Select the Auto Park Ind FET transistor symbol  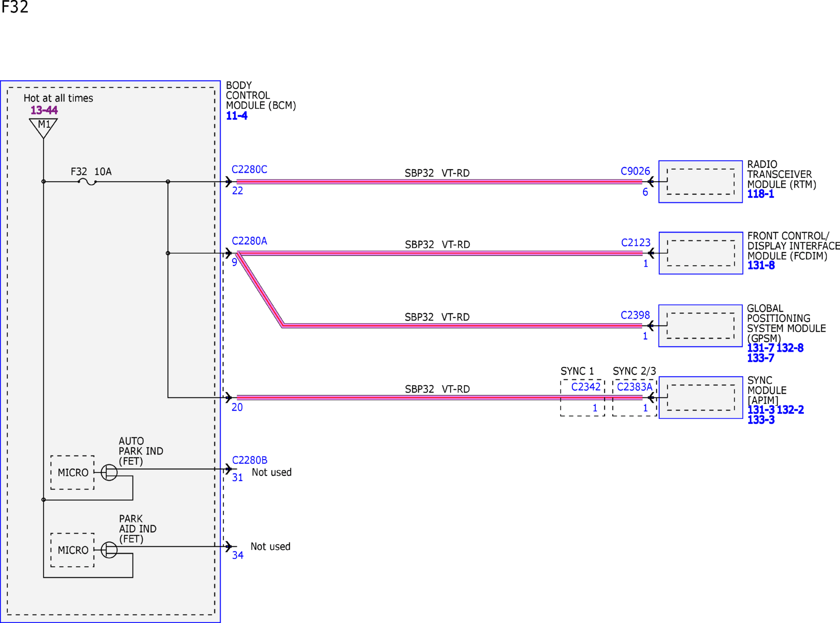tap(109, 472)
